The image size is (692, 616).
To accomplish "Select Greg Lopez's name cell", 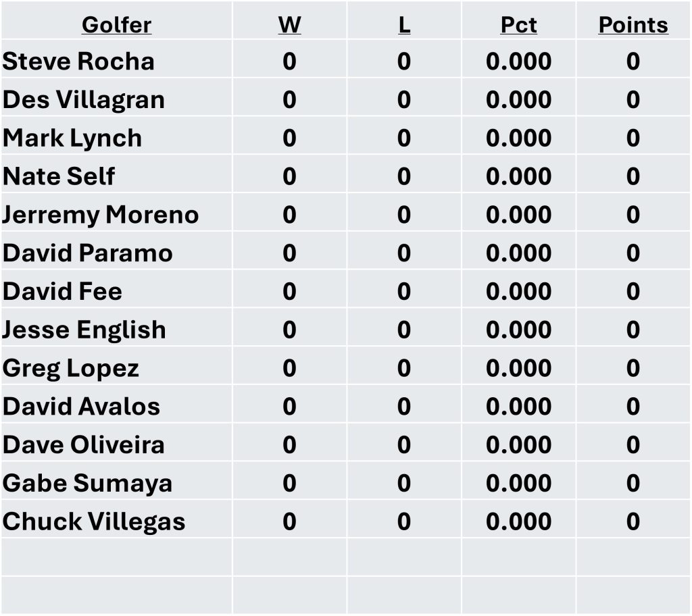I will (x=71, y=369).
